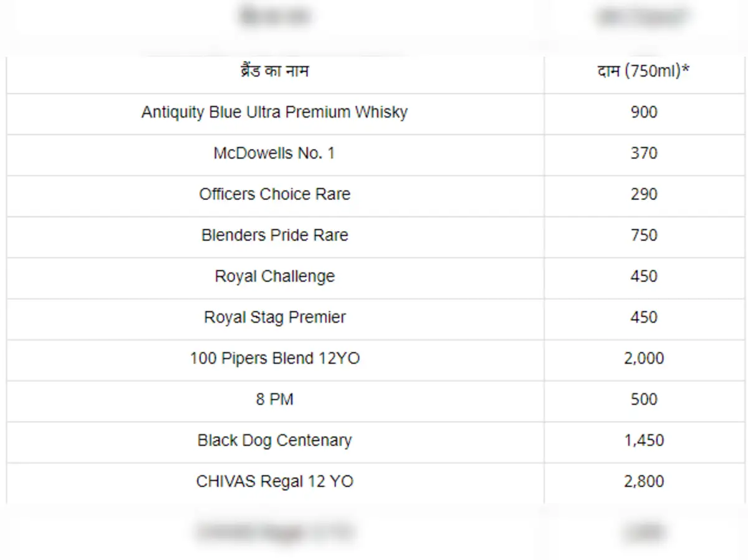Click the ब्रैंड का नाम column header
The width and height of the screenshot is (748, 560).
click(274, 71)
